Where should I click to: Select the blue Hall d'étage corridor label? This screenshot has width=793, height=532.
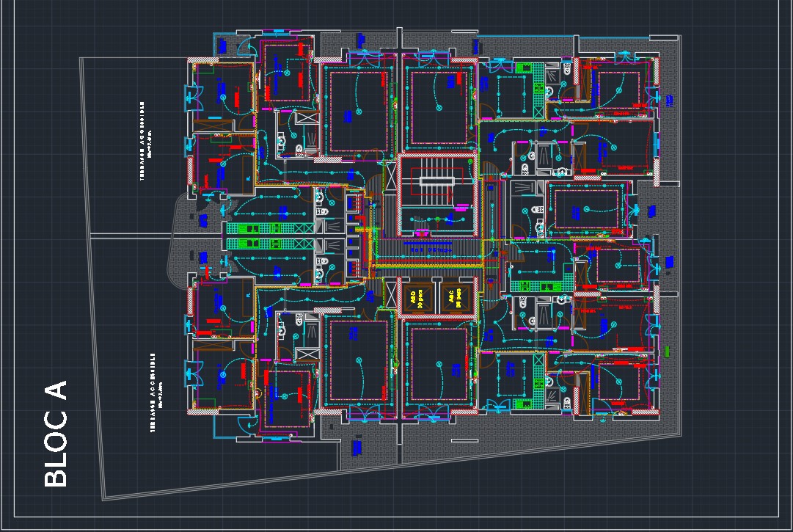coord(431,249)
